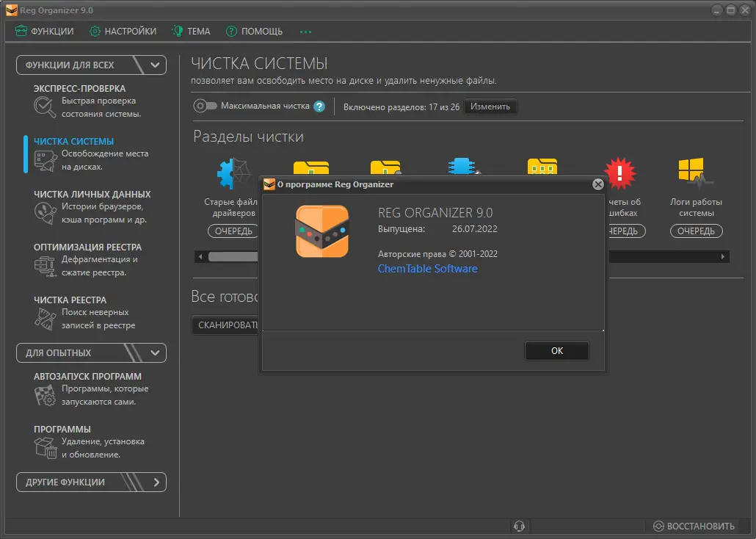Click the red error reports icon

click(x=620, y=173)
